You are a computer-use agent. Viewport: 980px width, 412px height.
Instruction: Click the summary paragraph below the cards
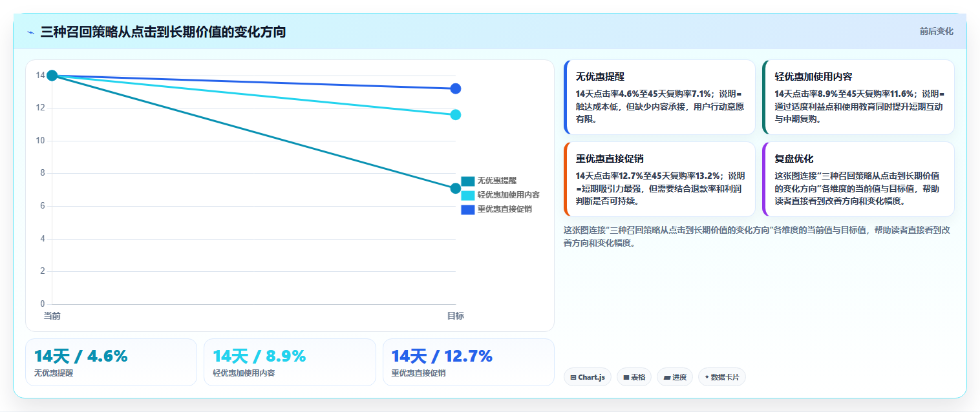pyautogui.click(x=756, y=236)
